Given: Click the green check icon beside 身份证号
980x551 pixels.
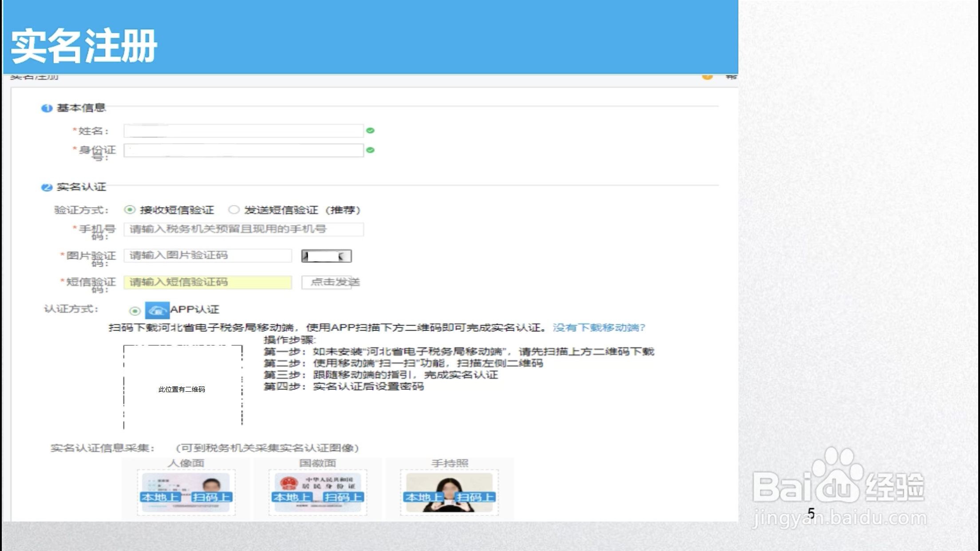Looking at the screenshot, I should click(370, 150).
